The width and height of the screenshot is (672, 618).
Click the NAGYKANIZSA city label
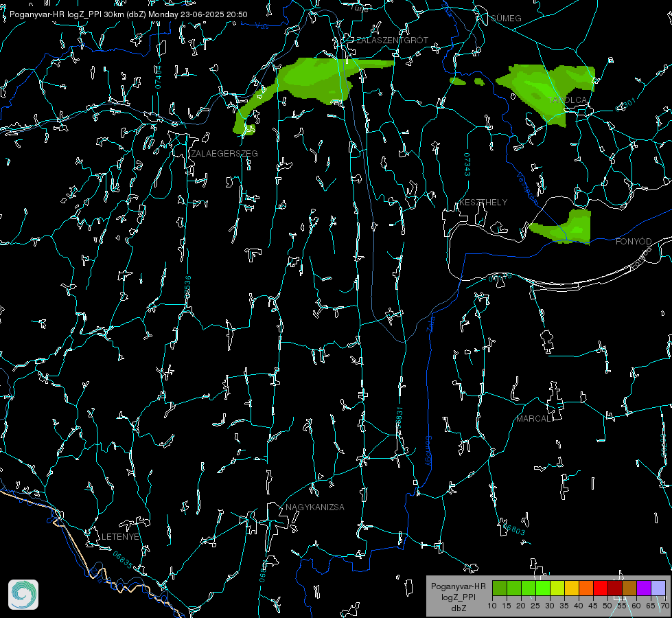pyautogui.click(x=315, y=507)
